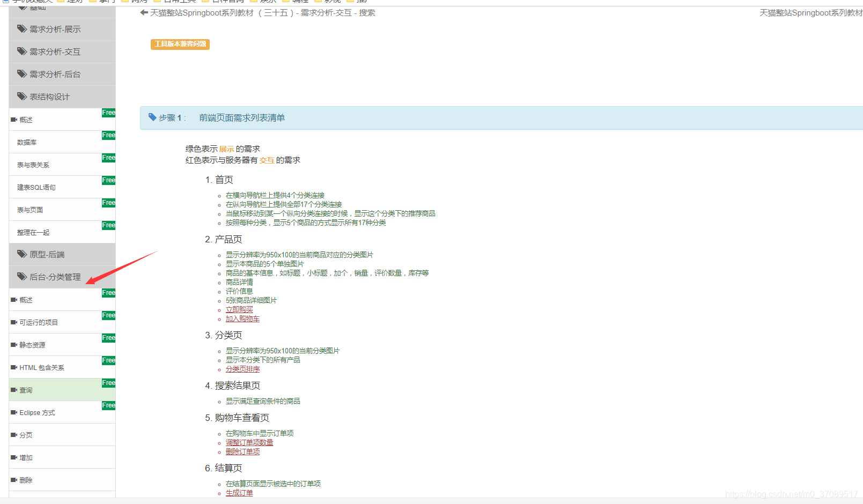This screenshot has height=504, width=863.
Task: Click 显示满足查询条件的商品 text
Action: (x=263, y=401)
